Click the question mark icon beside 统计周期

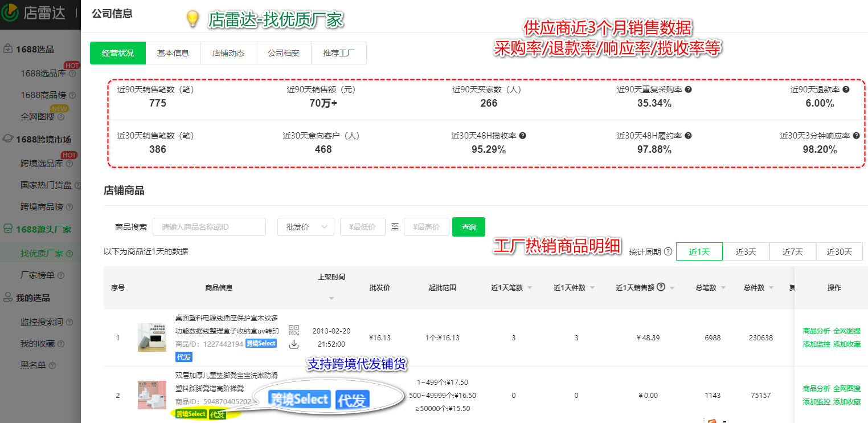pyautogui.click(x=668, y=251)
